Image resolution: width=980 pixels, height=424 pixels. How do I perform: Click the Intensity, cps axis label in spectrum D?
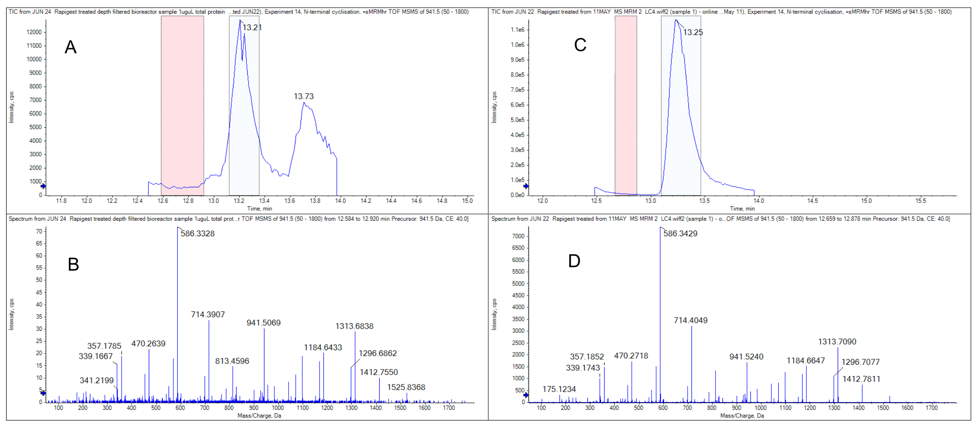(x=494, y=314)
